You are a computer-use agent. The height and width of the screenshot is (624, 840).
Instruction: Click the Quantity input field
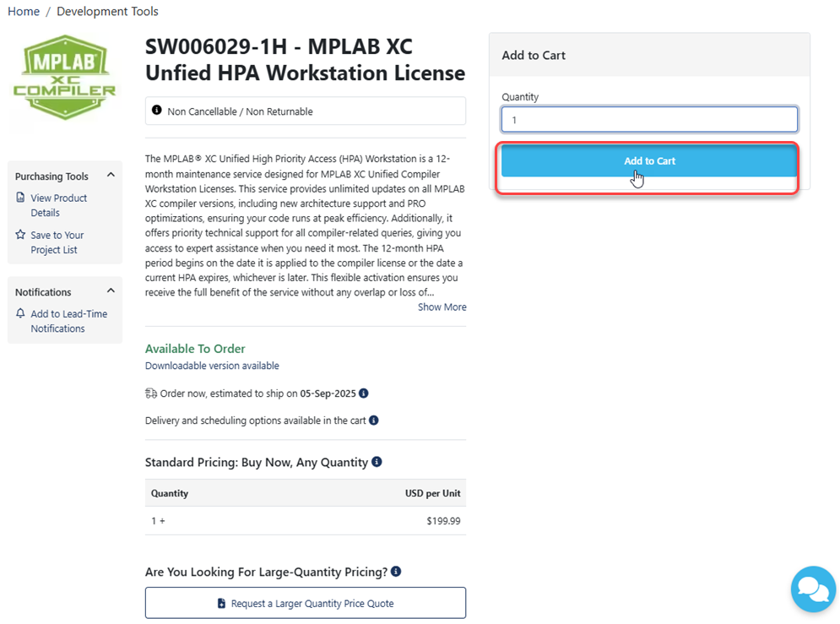pos(649,120)
